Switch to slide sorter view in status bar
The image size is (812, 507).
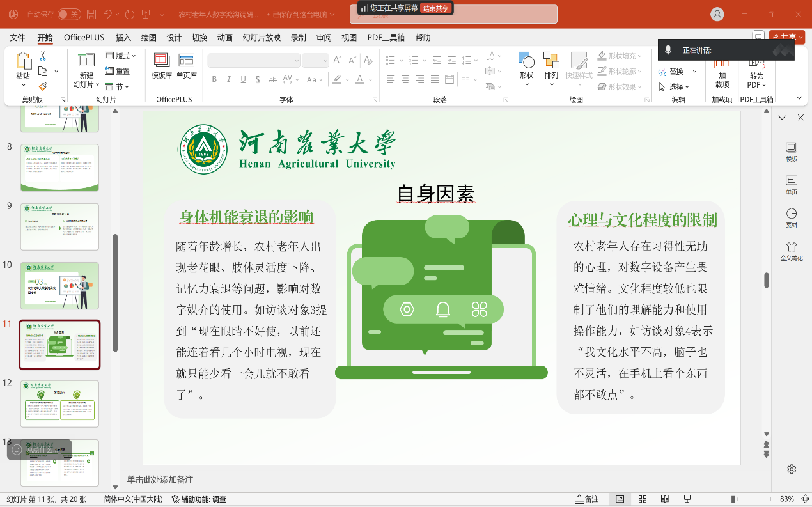(643, 499)
